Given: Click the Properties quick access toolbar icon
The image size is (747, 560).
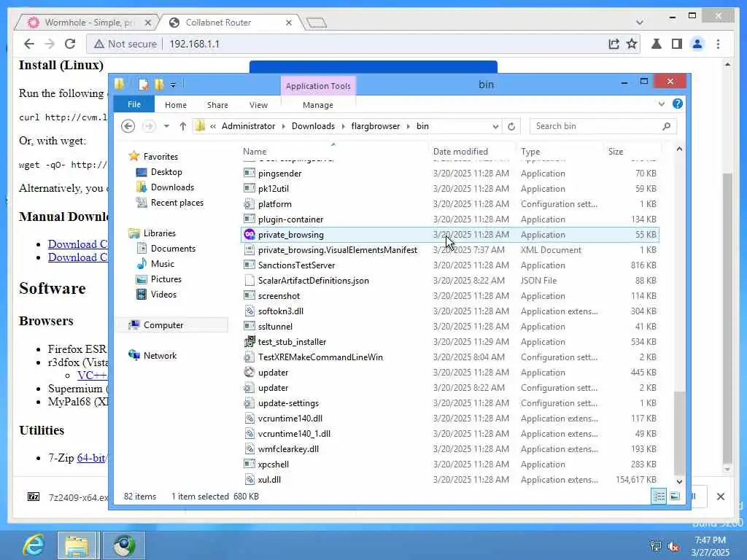Looking at the screenshot, I should point(144,85).
